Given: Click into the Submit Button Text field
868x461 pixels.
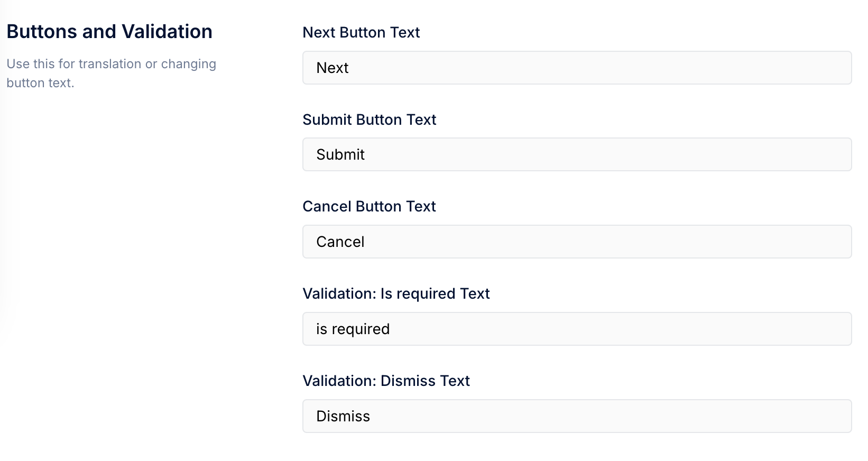Looking at the screenshot, I should point(577,154).
